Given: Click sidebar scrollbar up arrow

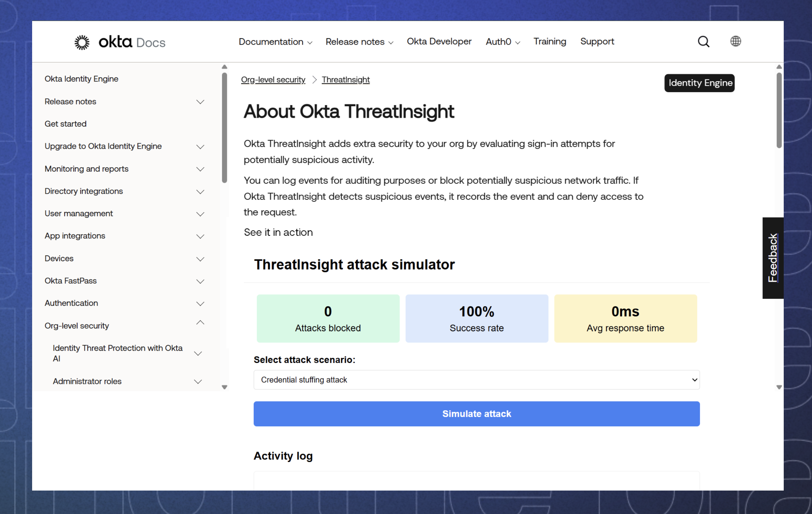Looking at the screenshot, I should (x=225, y=67).
